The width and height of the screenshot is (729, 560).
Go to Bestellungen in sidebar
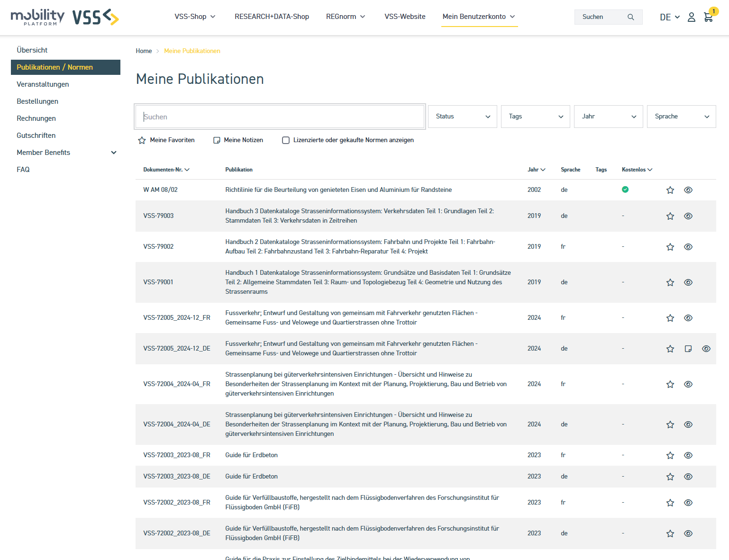click(x=37, y=101)
